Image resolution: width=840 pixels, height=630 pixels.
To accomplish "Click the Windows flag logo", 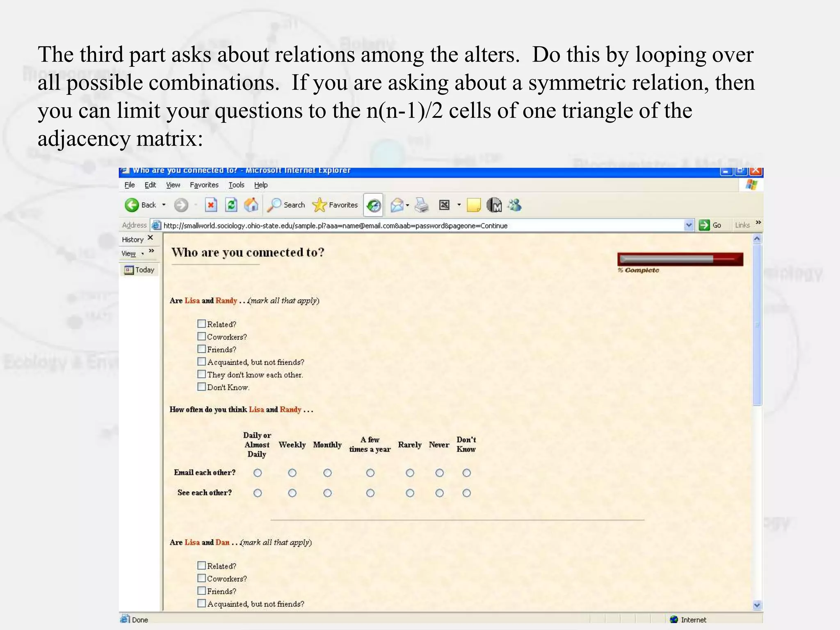I will tap(751, 185).
